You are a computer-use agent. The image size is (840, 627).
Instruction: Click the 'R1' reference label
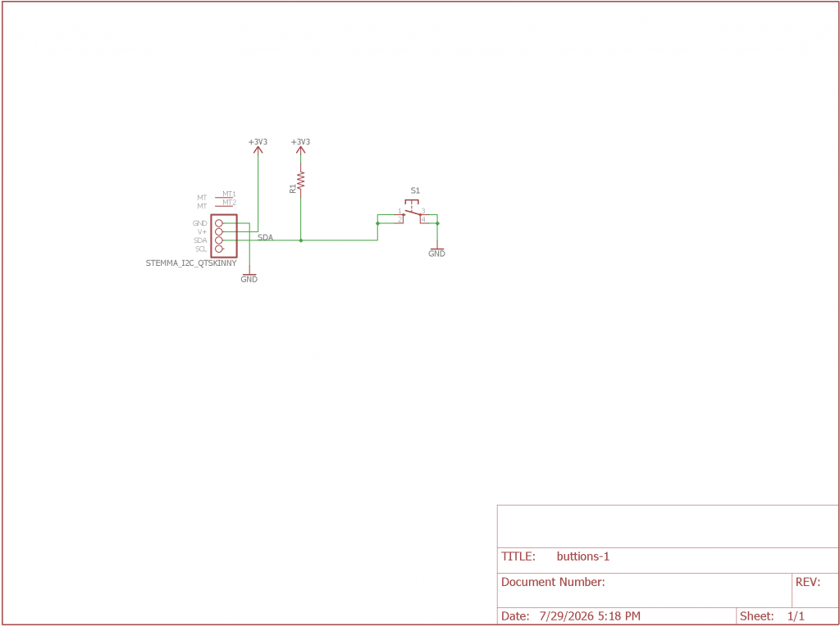click(292, 188)
